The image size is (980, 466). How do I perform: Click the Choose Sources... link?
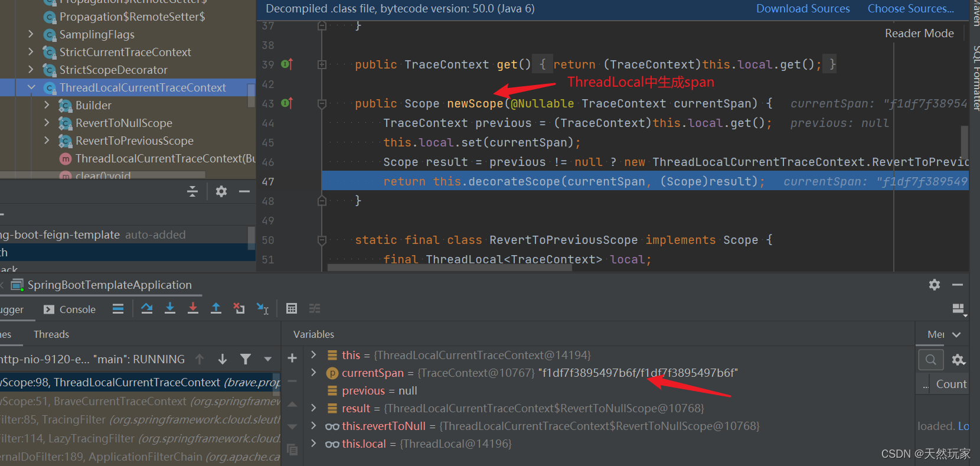click(910, 8)
